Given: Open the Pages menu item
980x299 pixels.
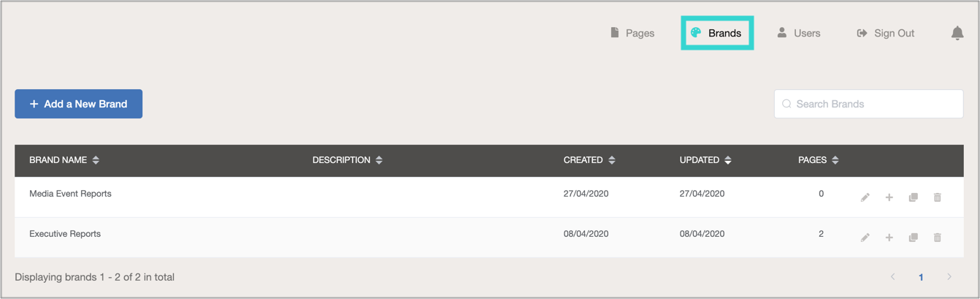Looking at the screenshot, I should [x=632, y=33].
